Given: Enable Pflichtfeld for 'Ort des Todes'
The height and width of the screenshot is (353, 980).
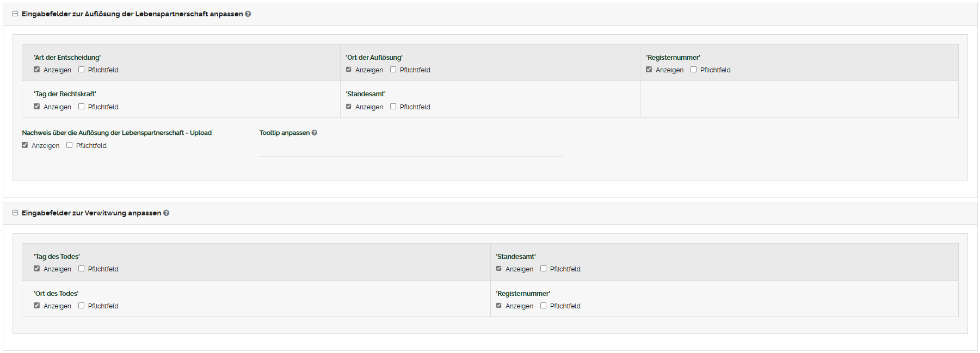Looking at the screenshot, I should 82,306.
